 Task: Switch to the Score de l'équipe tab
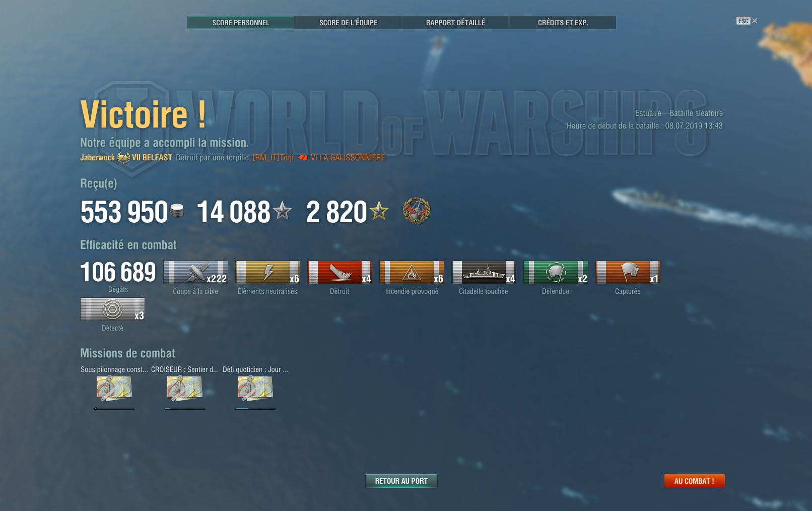pos(348,23)
